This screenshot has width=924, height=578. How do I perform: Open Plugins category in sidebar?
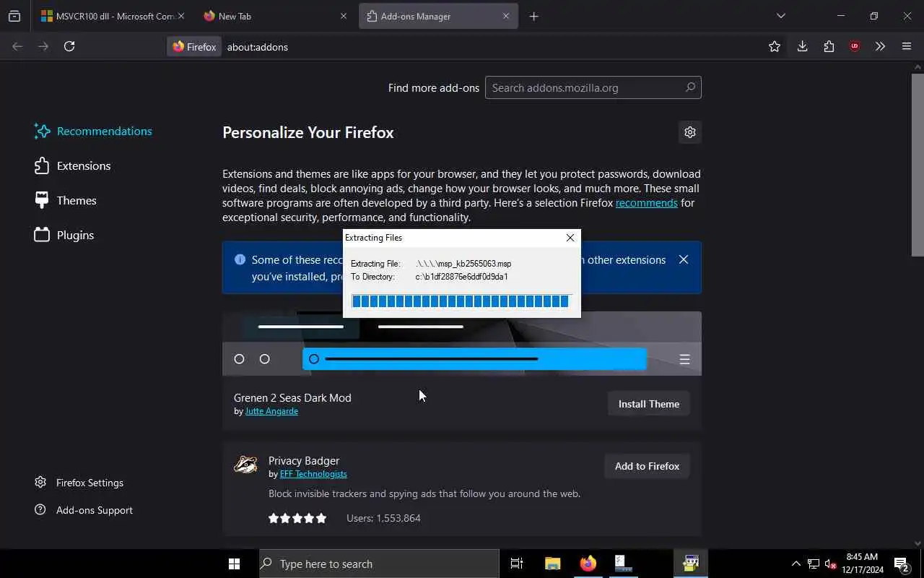coord(64,235)
